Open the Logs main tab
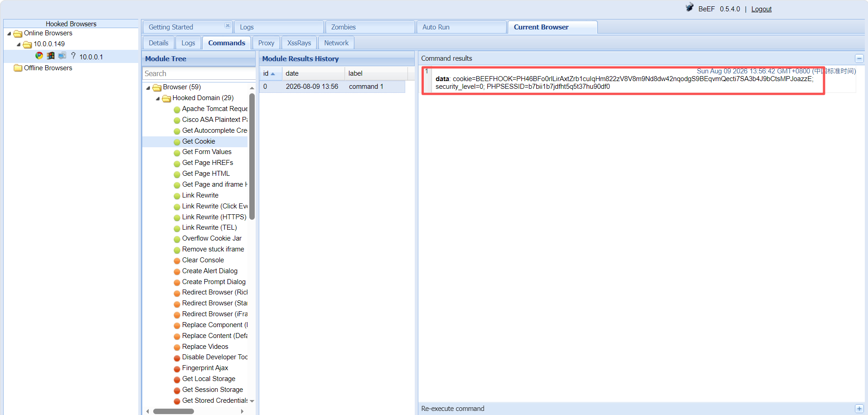The height and width of the screenshot is (415, 868). 279,27
